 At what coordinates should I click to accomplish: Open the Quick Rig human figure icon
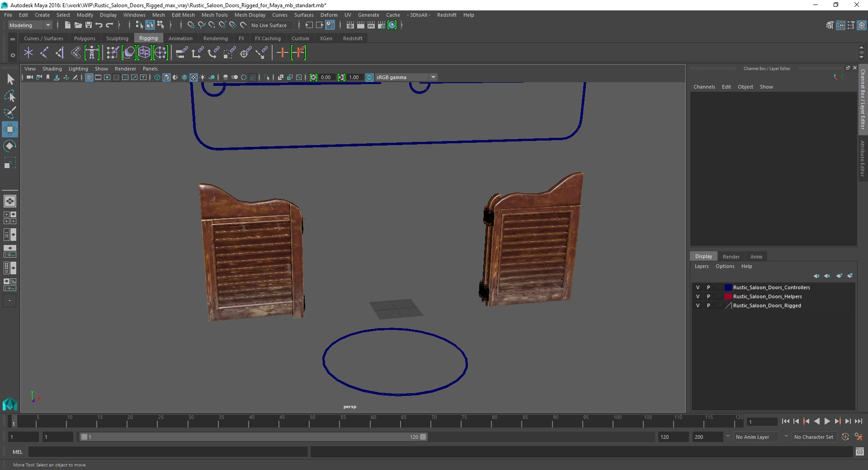92,53
